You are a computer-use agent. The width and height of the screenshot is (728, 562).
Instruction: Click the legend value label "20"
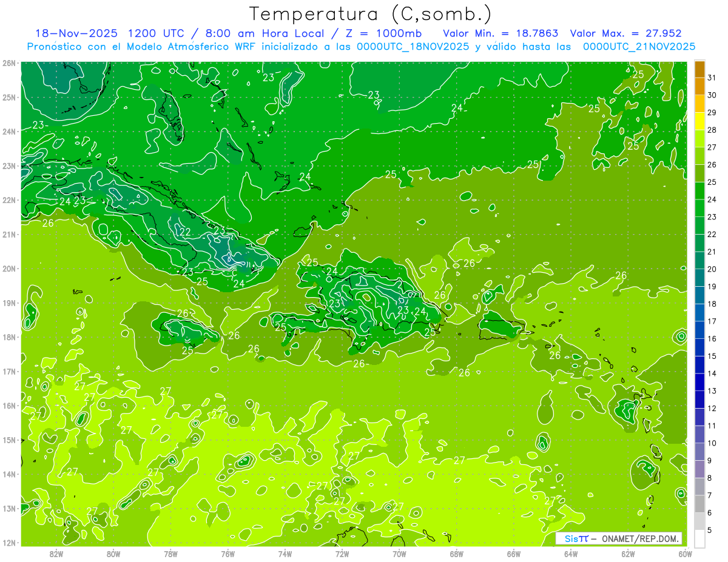(712, 269)
